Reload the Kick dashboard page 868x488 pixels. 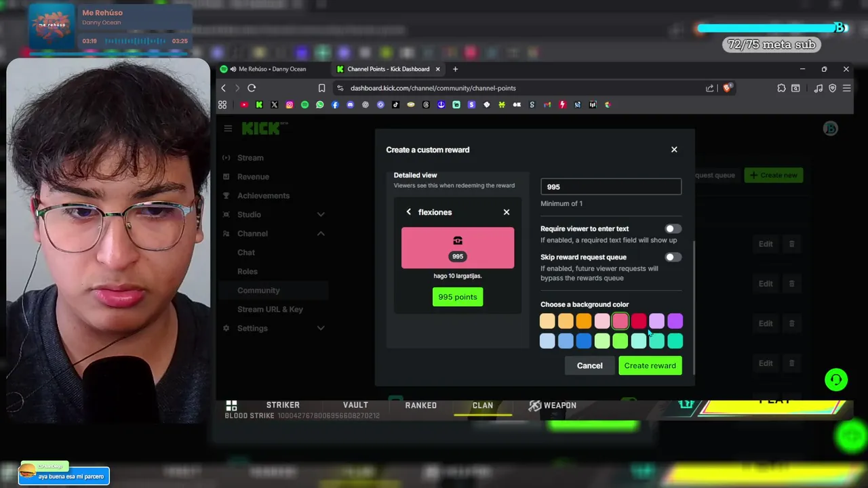point(252,88)
